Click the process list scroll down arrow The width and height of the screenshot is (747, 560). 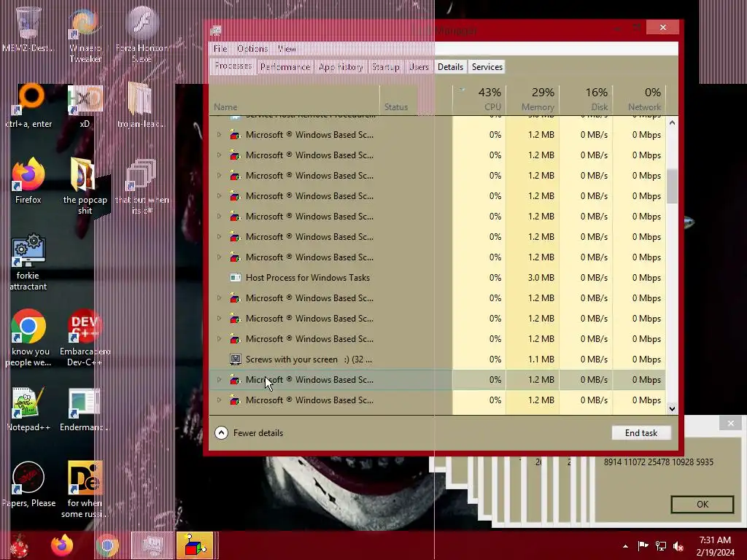coord(672,408)
